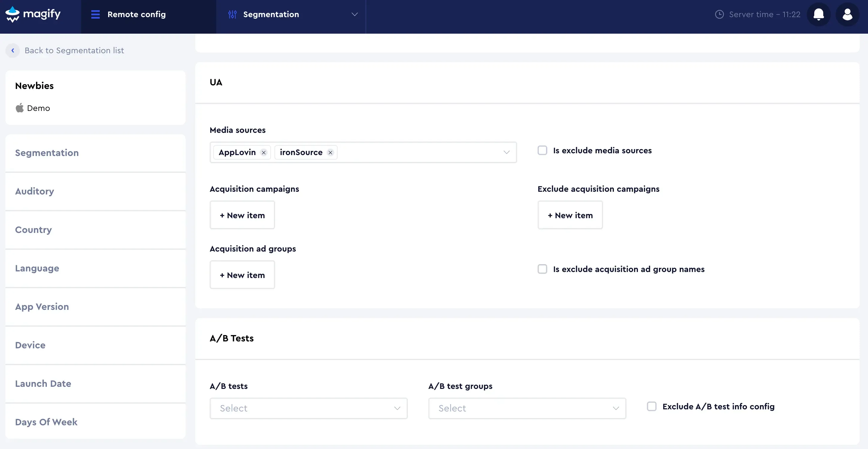Open the A/B test groups dropdown

tap(527, 408)
